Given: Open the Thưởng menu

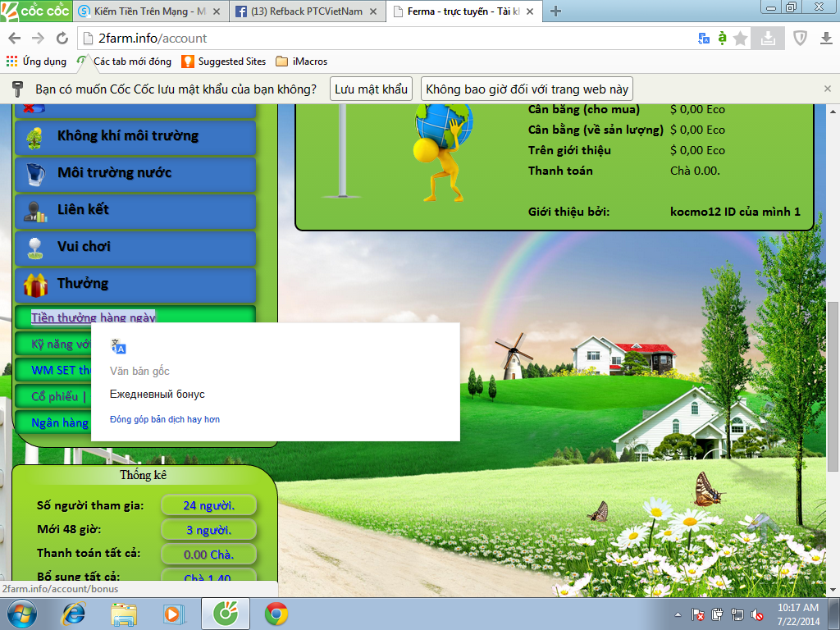Looking at the screenshot, I should click(135, 285).
